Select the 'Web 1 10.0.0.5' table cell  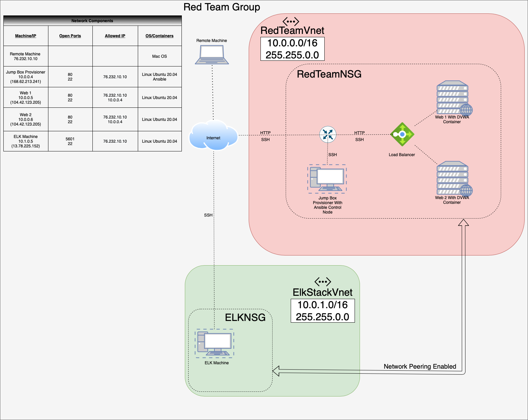point(26,98)
